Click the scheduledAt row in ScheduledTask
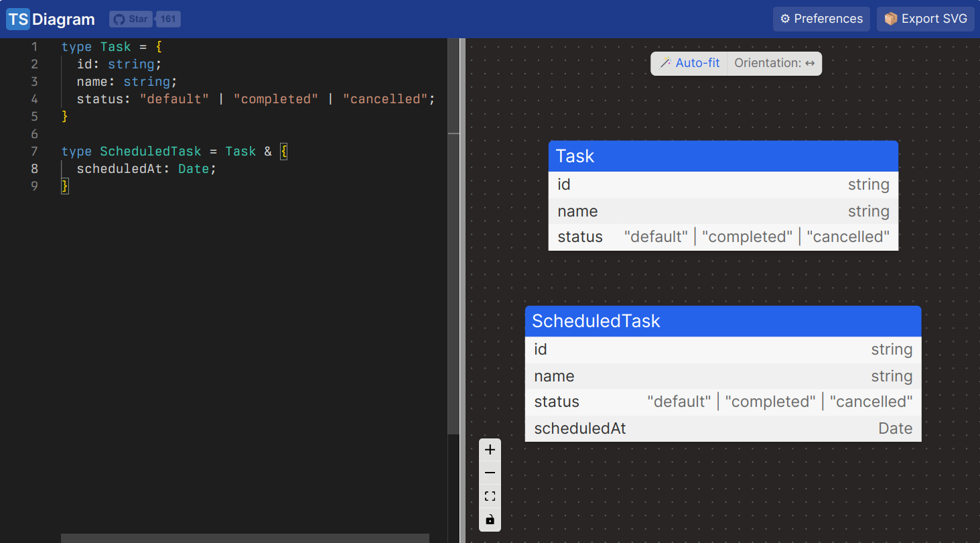The width and height of the screenshot is (980, 543). coord(723,428)
